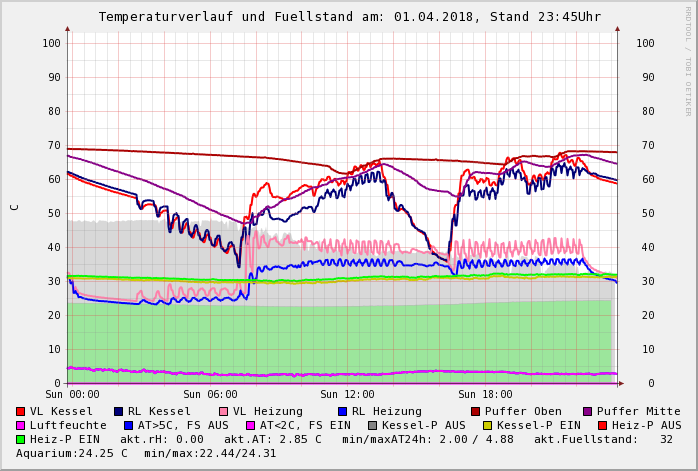Select the green Heiz-P EIN legend swatch
Image resolution: width=698 pixels, height=471 pixels.
point(21,439)
